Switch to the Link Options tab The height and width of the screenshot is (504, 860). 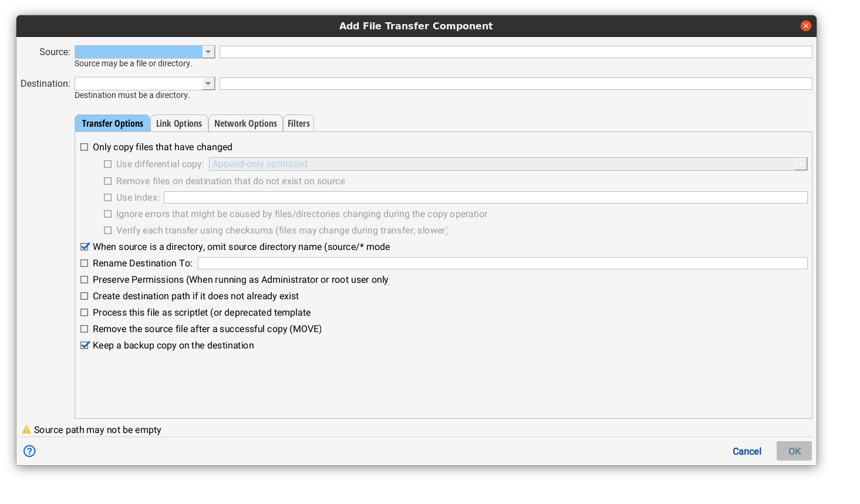(179, 123)
